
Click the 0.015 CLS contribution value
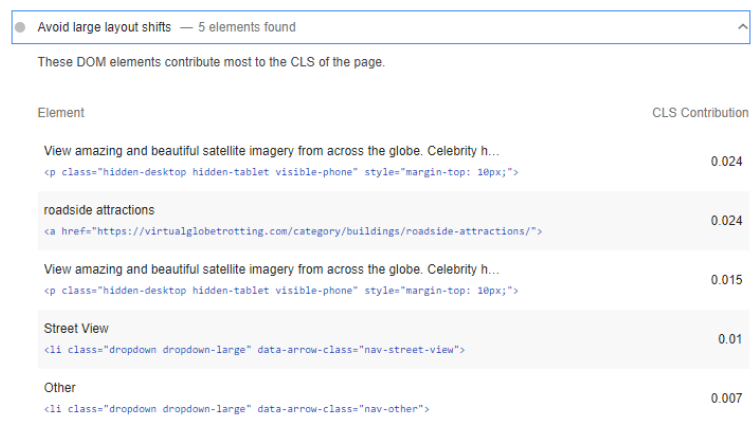725,280
